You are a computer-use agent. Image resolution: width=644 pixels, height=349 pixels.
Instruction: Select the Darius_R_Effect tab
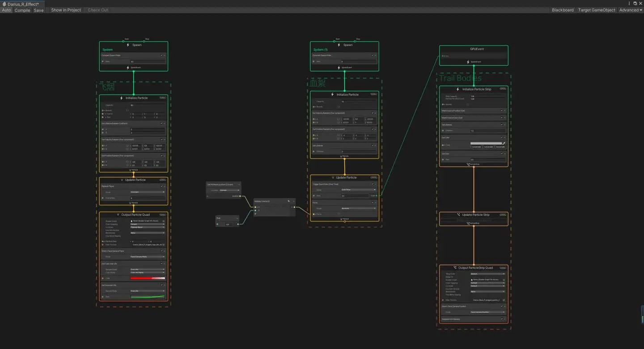23,4
